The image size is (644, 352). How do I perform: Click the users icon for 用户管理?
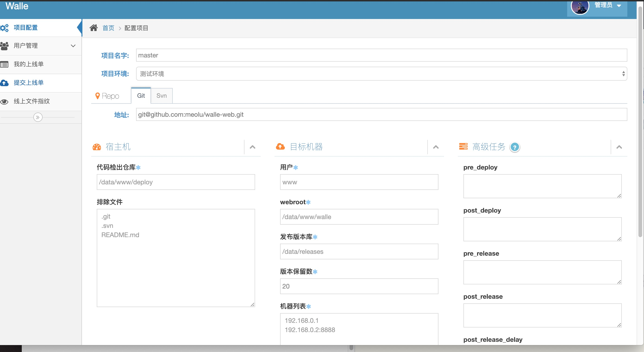pos(4,46)
